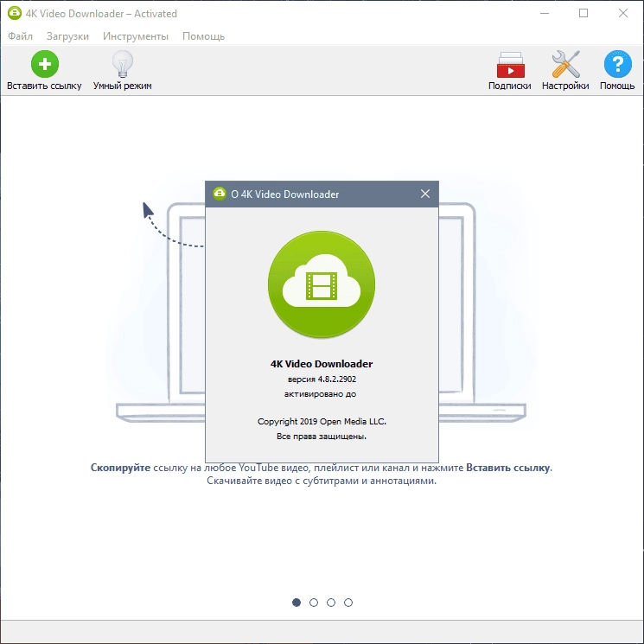This screenshot has width=644, height=644.
Task: Click the bold '4K Video Downloader' name in dialog
Action: 322,364
